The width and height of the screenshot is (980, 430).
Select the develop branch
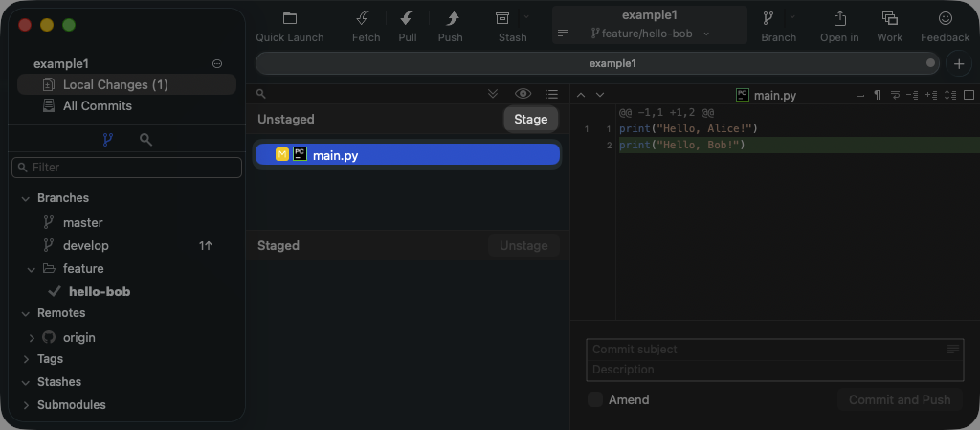coord(86,245)
